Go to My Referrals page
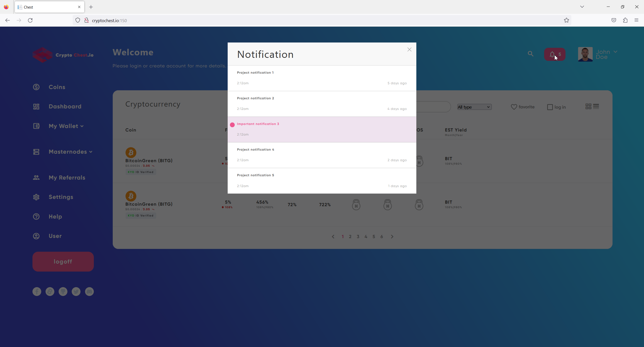Viewport: 644px width, 347px height. pyautogui.click(x=67, y=178)
